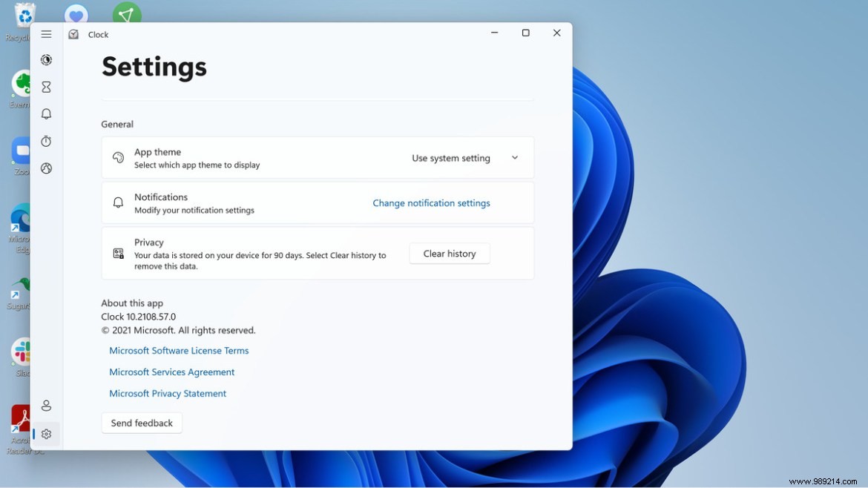Viewport: 868px width, 488px height.
Task: Click the Settings gear in the sidebar
Action: point(46,434)
